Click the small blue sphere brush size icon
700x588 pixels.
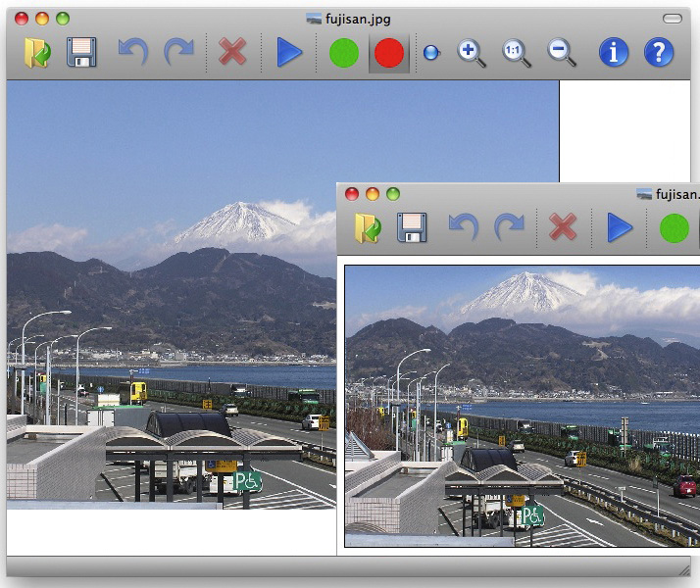pos(431,53)
